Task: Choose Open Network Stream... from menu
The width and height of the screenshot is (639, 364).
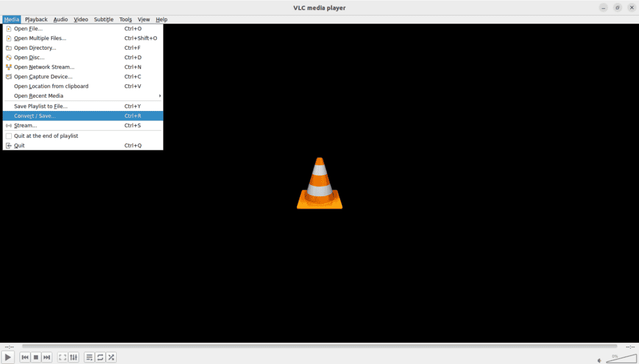Action: click(44, 67)
